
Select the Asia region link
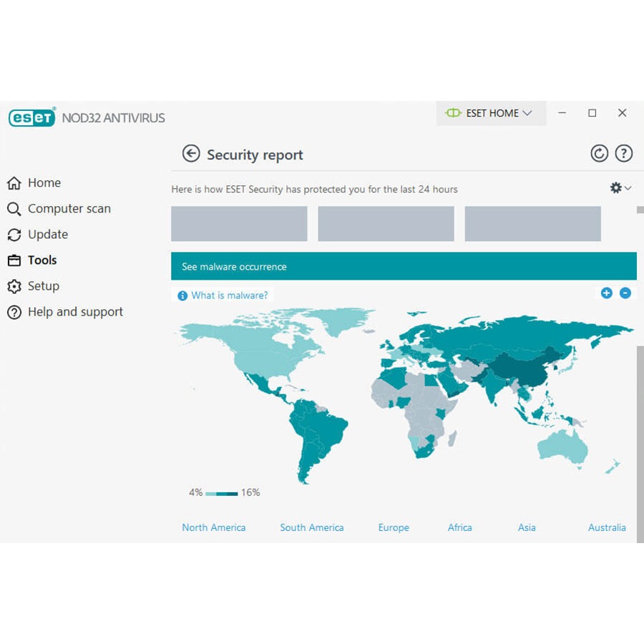(527, 527)
